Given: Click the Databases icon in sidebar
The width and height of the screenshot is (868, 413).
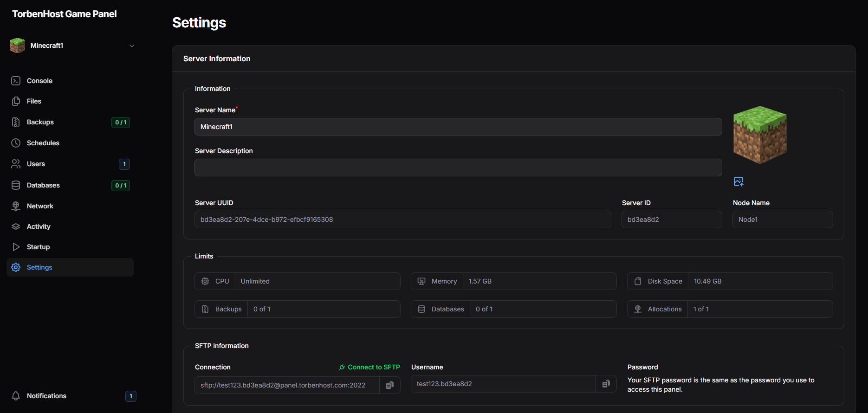Looking at the screenshot, I should [16, 185].
